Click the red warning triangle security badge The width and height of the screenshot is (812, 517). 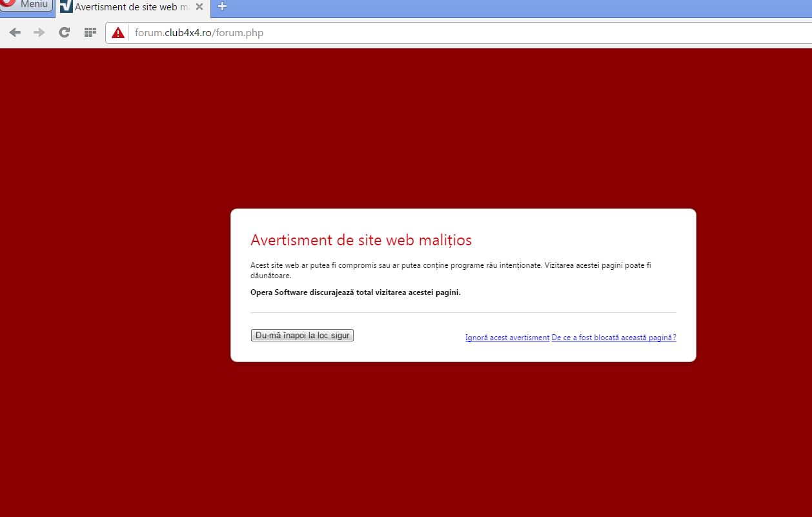coord(117,33)
